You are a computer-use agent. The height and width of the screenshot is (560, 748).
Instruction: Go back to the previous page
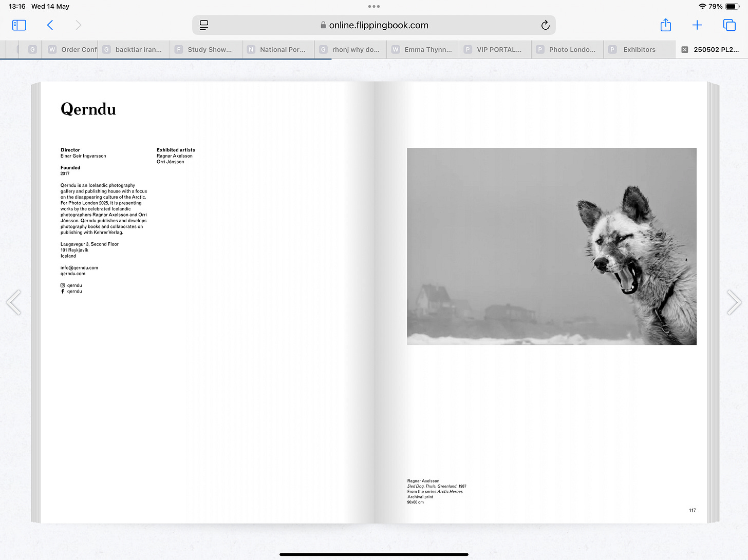[x=50, y=25]
